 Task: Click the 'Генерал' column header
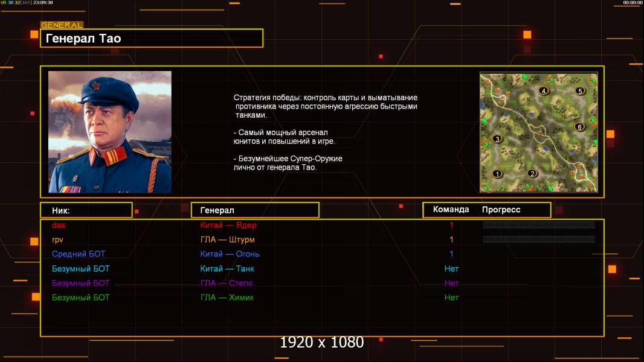[x=255, y=210]
